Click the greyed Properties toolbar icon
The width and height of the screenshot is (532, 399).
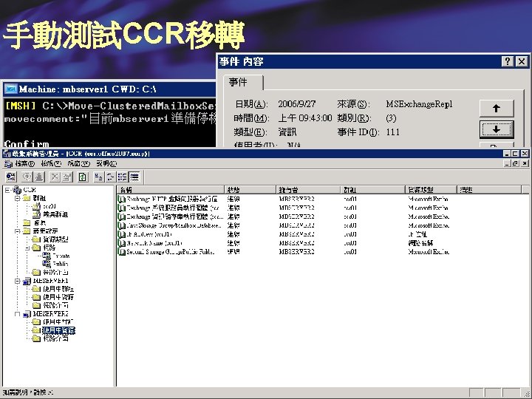coord(66,177)
